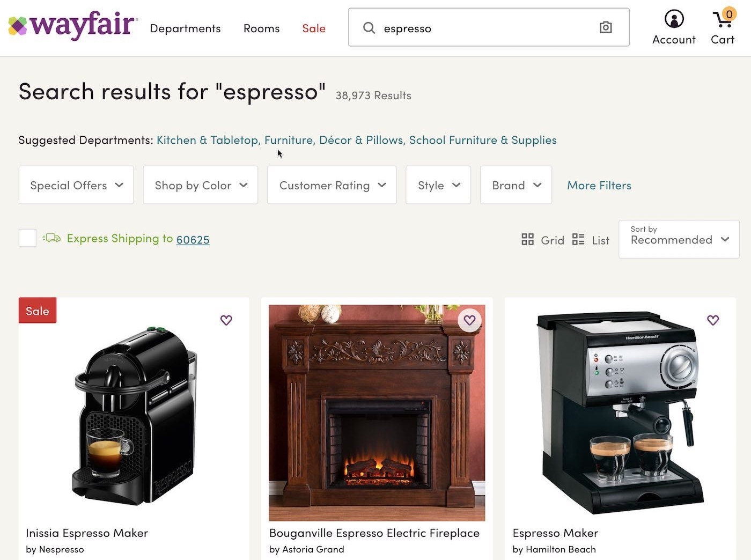
Task: Switch to List view
Action: point(591,240)
